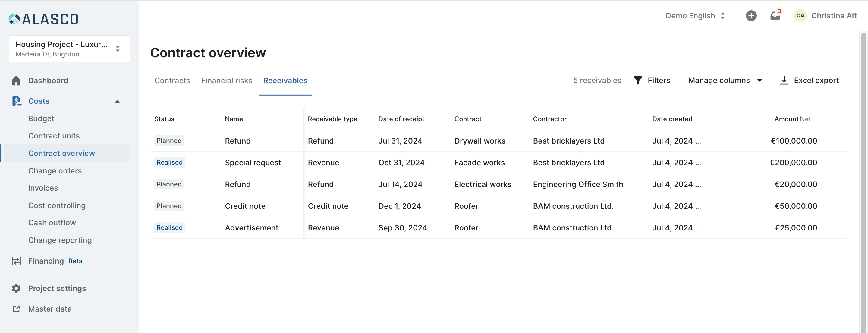Open Contract units in the sidebar
Image resolution: width=868 pixels, height=333 pixels.
[54, 136]
